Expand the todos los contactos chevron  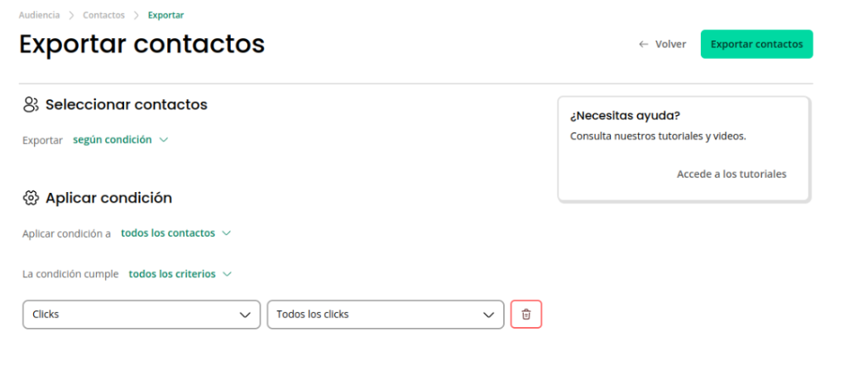[226, 233]
